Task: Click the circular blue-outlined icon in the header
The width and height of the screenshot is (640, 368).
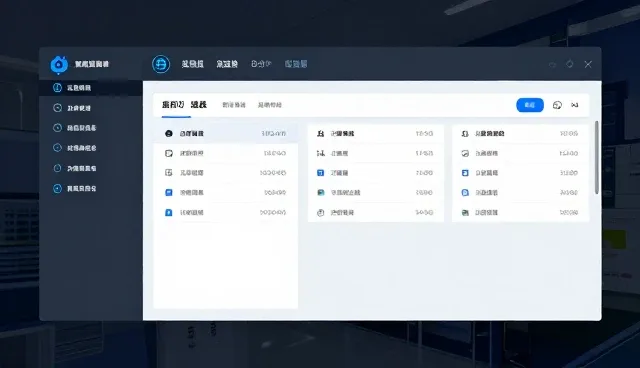Action: tap(161, 64)
